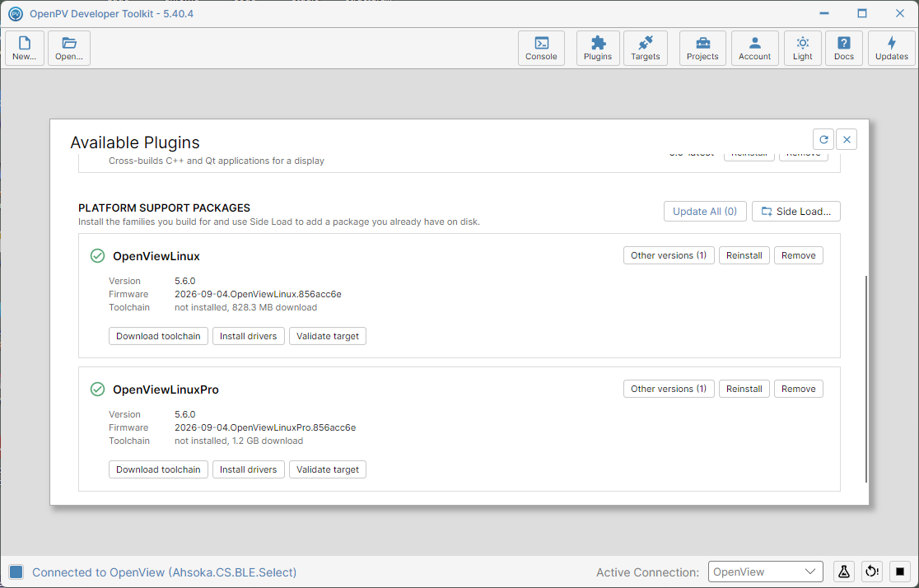Click the OpenViewLinux package title
Viewport: 919px width, 588px height.
coord(156,256)
